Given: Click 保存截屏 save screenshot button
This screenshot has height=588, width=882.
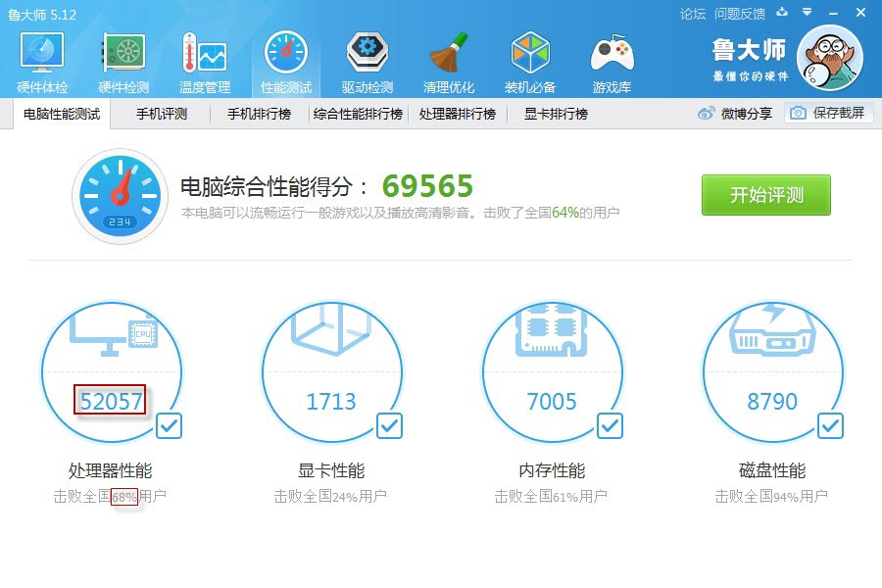Looking at the screenshot, I should click(828, 113).
